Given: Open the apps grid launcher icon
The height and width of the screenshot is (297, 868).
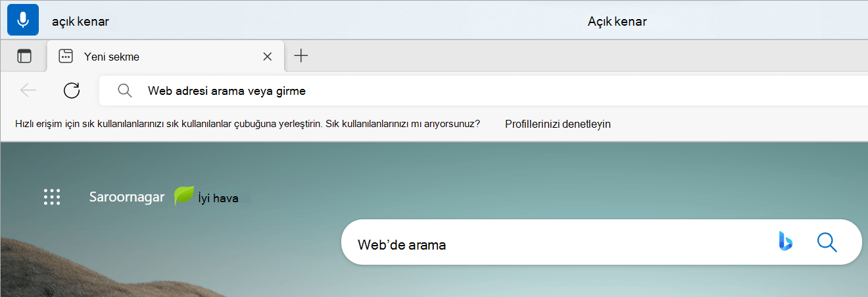Looking at the screenshot, I should coord(52,197).
